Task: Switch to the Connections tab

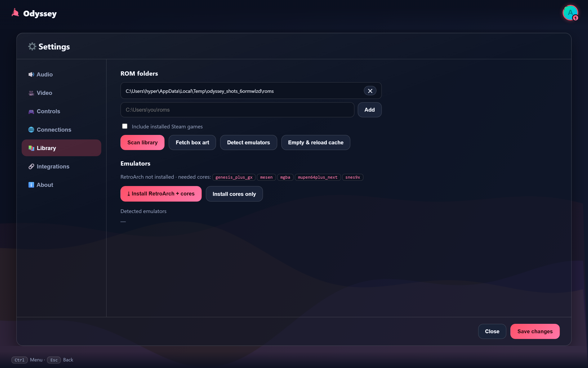Action: [61, 129]
